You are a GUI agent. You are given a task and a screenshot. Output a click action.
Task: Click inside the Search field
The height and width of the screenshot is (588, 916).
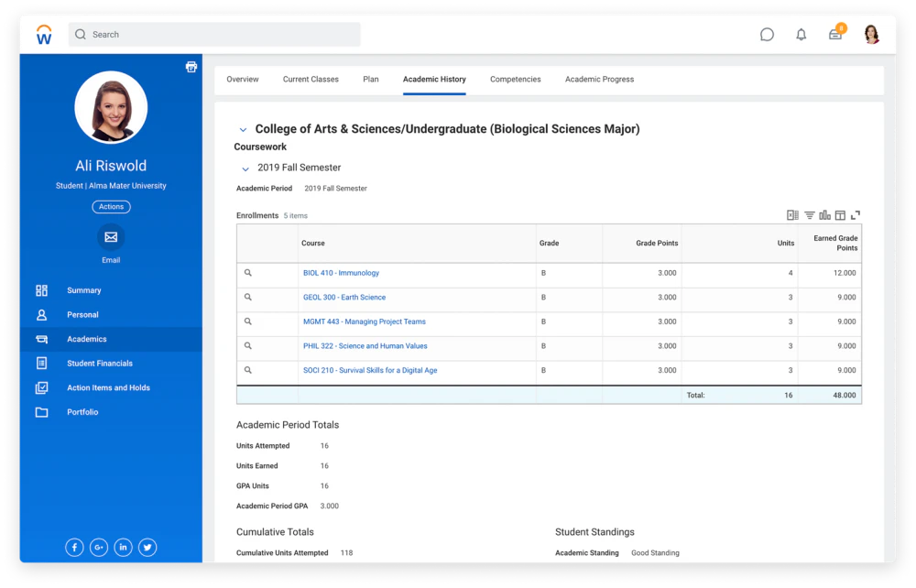pyautogui.click(x=214, y=34)
